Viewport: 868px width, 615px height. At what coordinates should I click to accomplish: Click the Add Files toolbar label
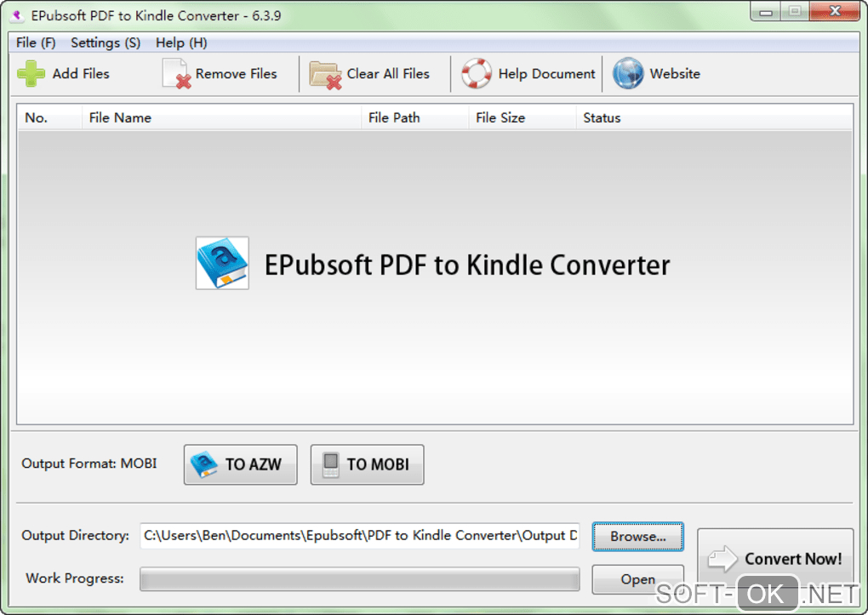pos(81,74)
